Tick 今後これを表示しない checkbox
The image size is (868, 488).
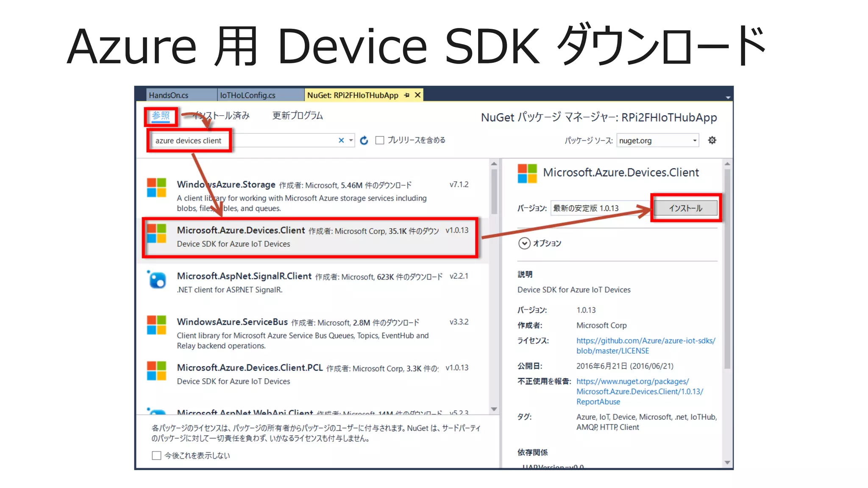[x=156, y=455]
